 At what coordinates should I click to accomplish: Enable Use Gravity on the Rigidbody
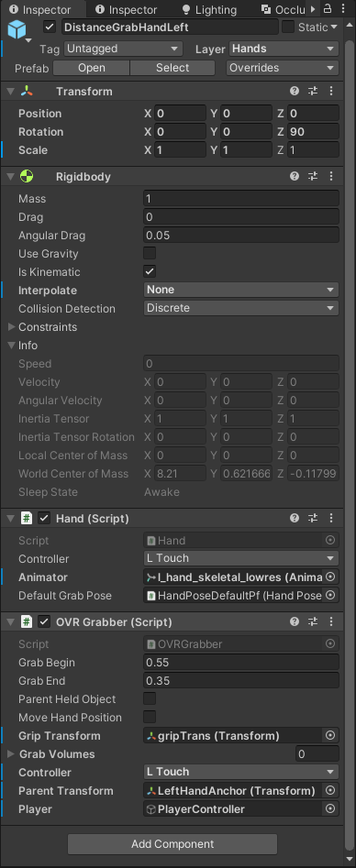click(x=150, y=254)
